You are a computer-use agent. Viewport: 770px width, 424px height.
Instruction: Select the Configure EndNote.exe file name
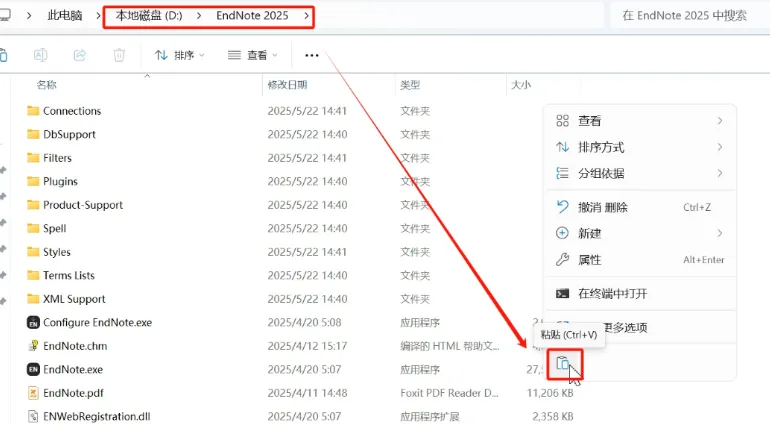[x=98, y=322]
